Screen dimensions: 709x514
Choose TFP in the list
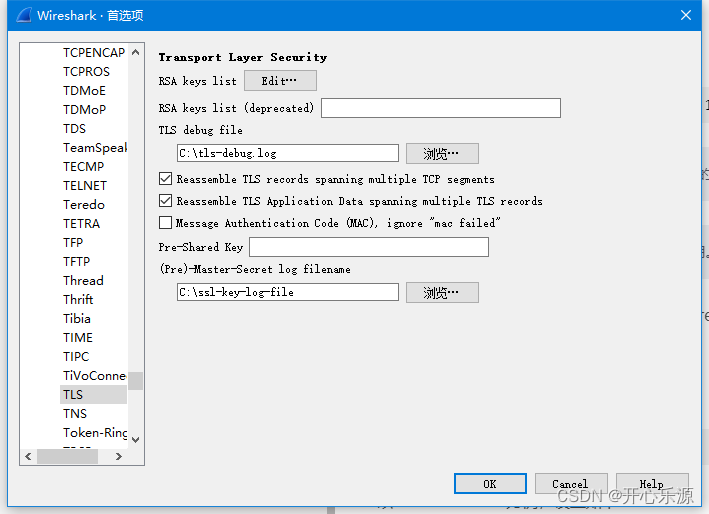(x=73, y=243)
